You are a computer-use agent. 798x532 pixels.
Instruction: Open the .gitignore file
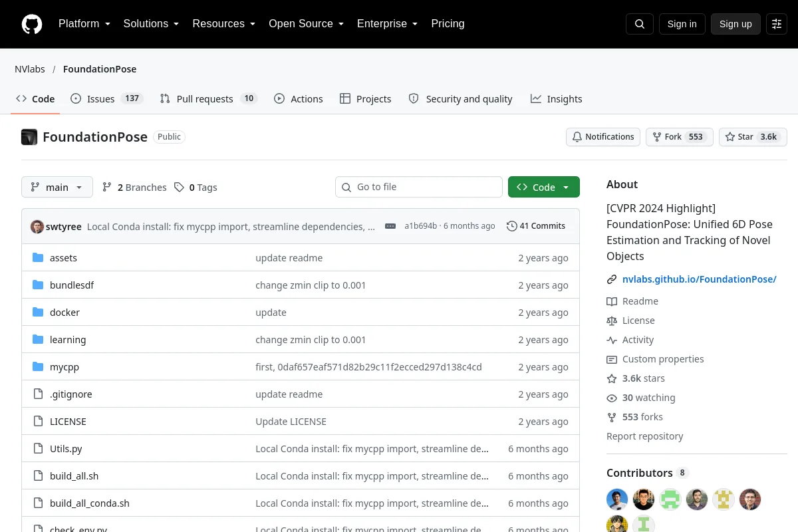coord(71,394)
